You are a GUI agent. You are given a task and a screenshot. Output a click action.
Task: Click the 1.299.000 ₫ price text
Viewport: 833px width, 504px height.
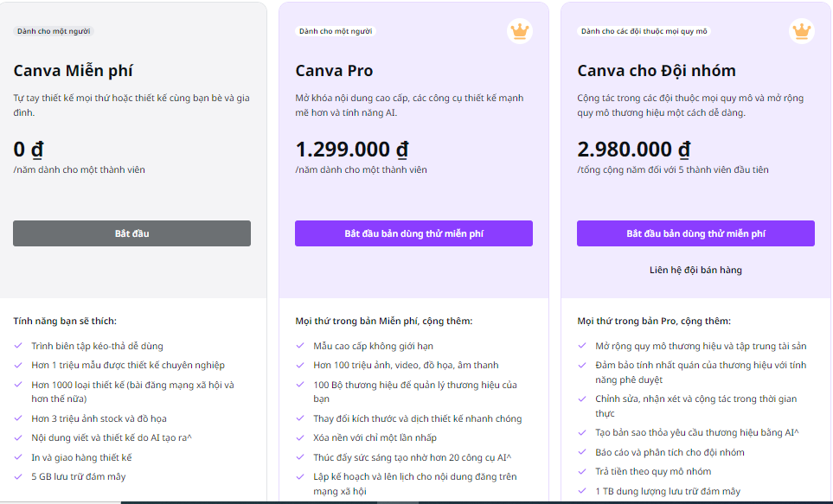(x=352, y=150)
